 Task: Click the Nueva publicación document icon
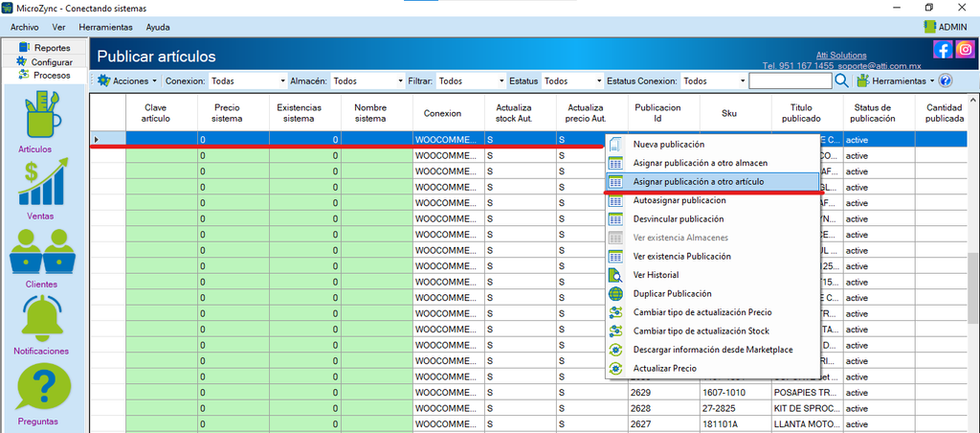coord(615,145)
